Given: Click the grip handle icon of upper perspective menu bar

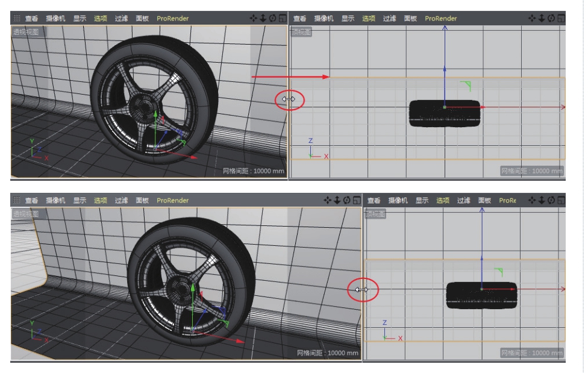Looking at the screenshot, I should [x=17, y=19].
